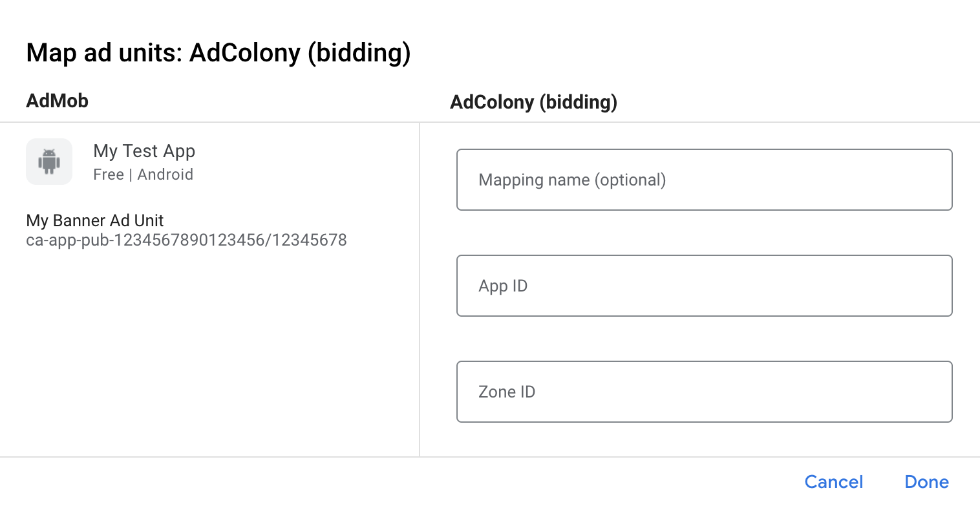Screen dimensions: 980x530
Task: Select the AdColony (bidding) column header
Action: pyautogui.click(x=533, y=102)
